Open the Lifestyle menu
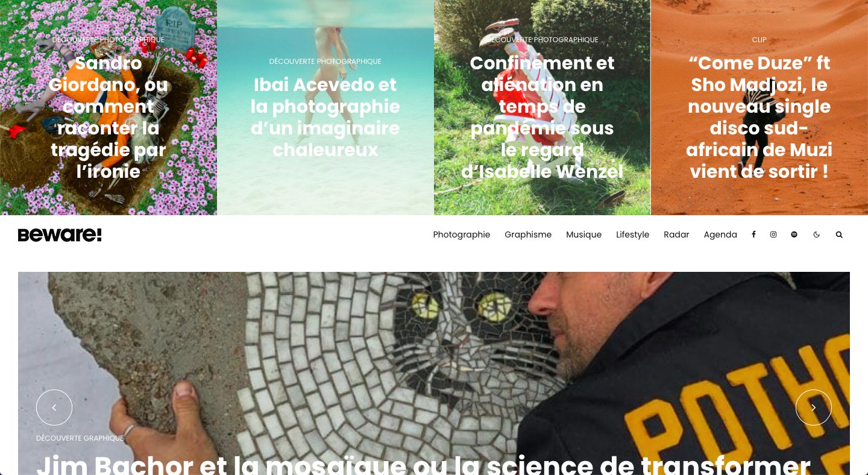This screenshot has width=868, height=475. click(632, 234)
